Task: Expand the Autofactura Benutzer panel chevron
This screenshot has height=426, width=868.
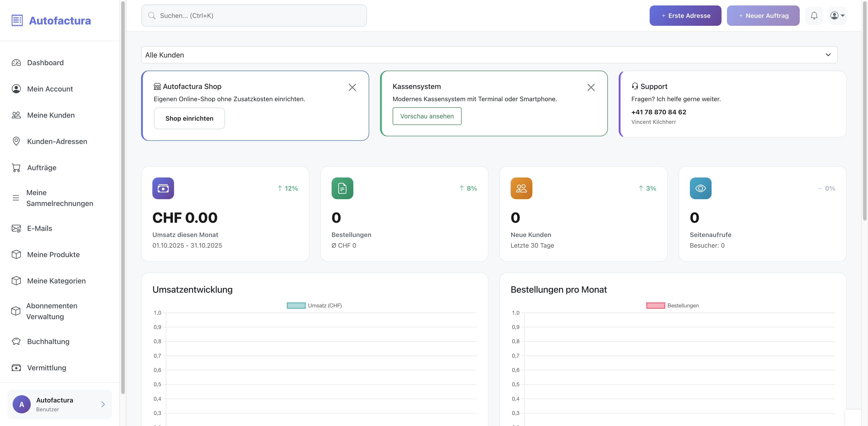Action: click(103, 404)
